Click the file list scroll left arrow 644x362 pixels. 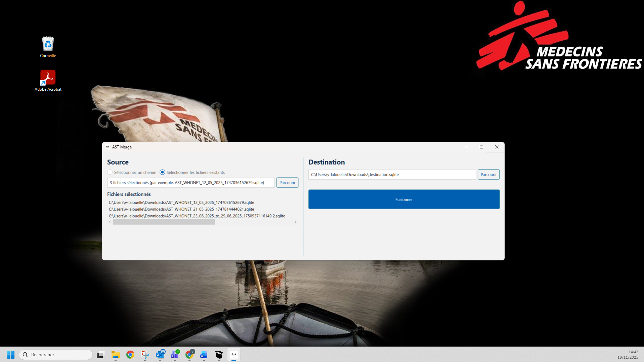pos(110,222)
